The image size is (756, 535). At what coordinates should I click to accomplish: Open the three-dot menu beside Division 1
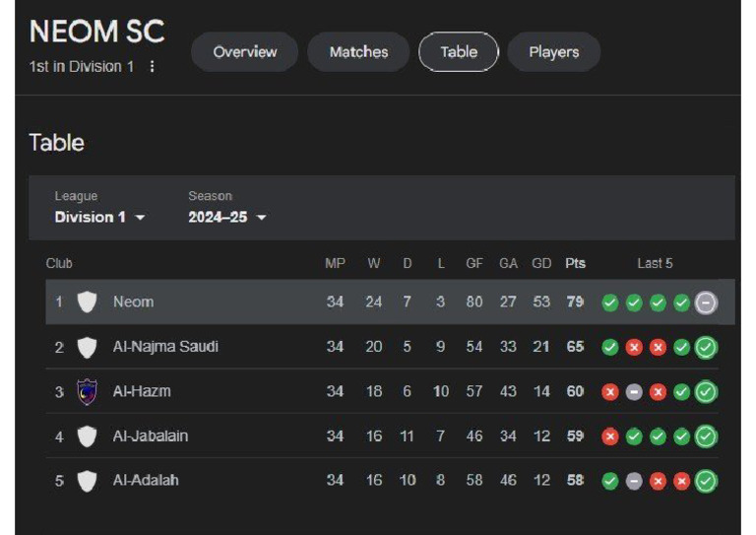click(152, 67)
